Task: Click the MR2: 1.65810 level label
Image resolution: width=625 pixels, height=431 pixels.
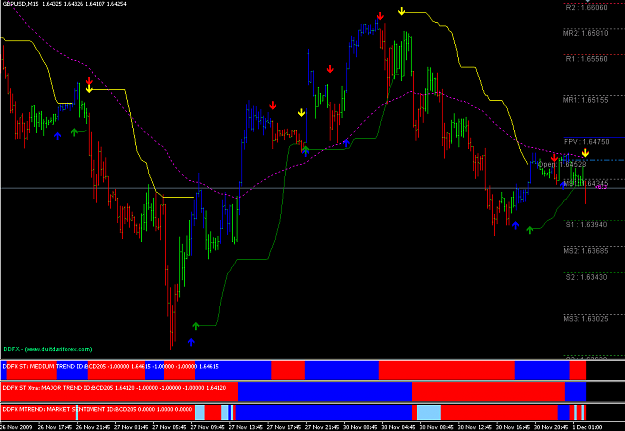Action: point(586,33)
